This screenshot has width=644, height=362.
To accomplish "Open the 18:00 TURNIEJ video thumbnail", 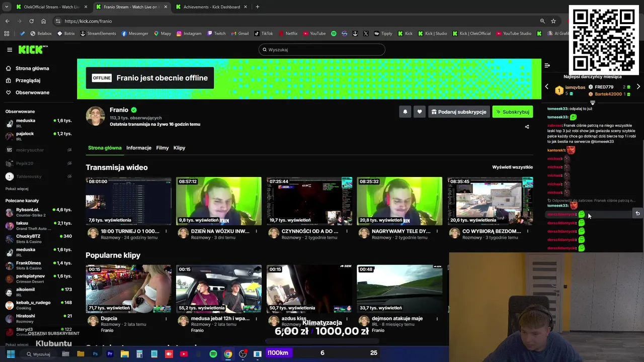I will [128, 201].
